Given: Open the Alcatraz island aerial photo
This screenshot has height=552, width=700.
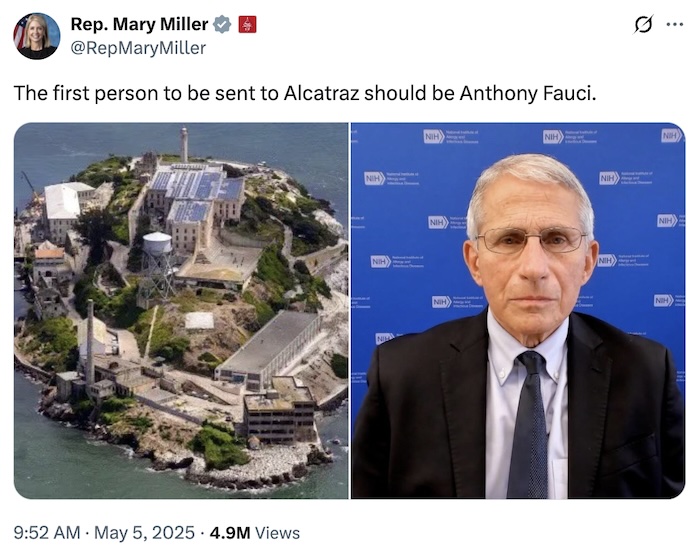Looking at the screenshot, I should point(181,311).
